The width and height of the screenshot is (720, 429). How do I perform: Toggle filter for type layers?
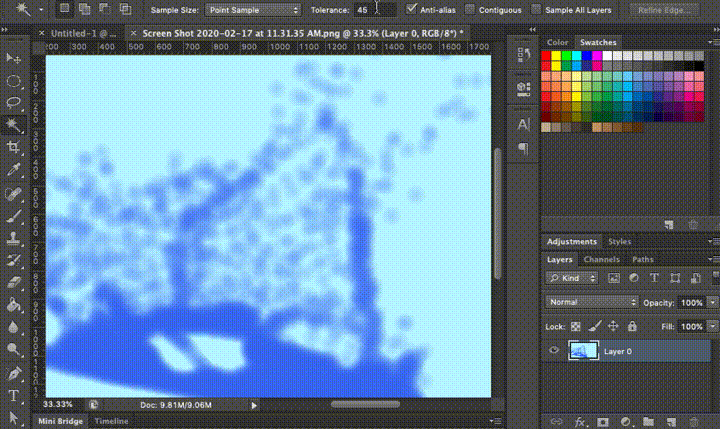click(x=654, y=278)
